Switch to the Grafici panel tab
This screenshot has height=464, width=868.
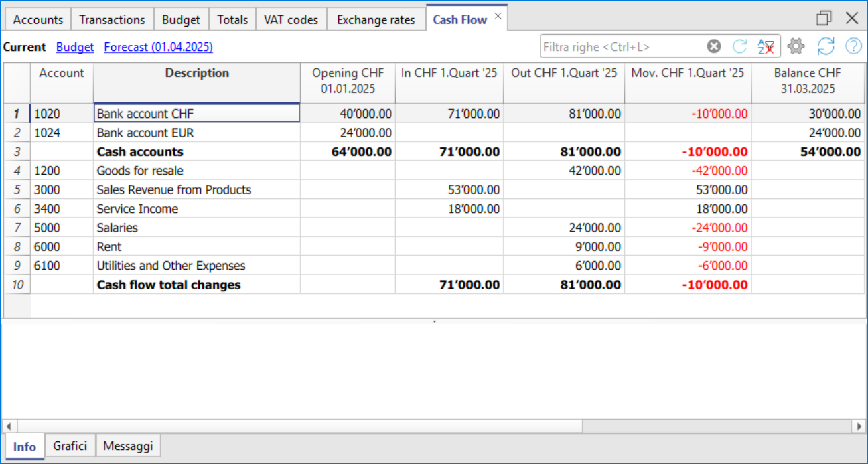[x=70, y=445]
